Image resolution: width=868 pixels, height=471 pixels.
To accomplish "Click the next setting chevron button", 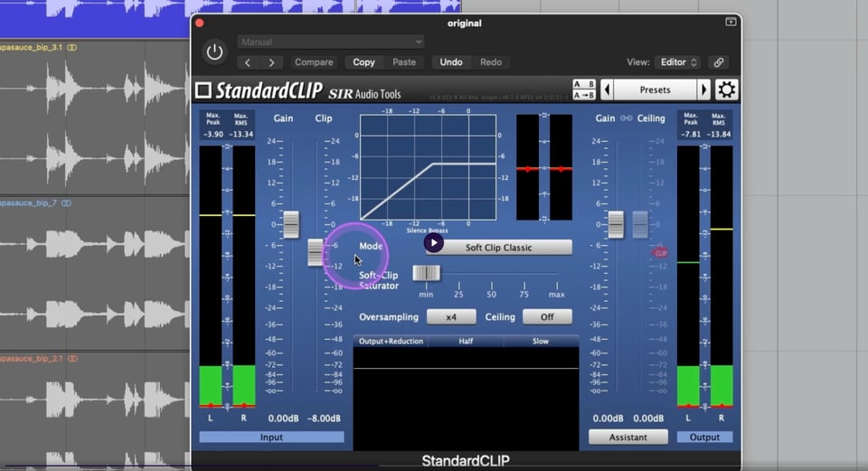I will 271,62.
